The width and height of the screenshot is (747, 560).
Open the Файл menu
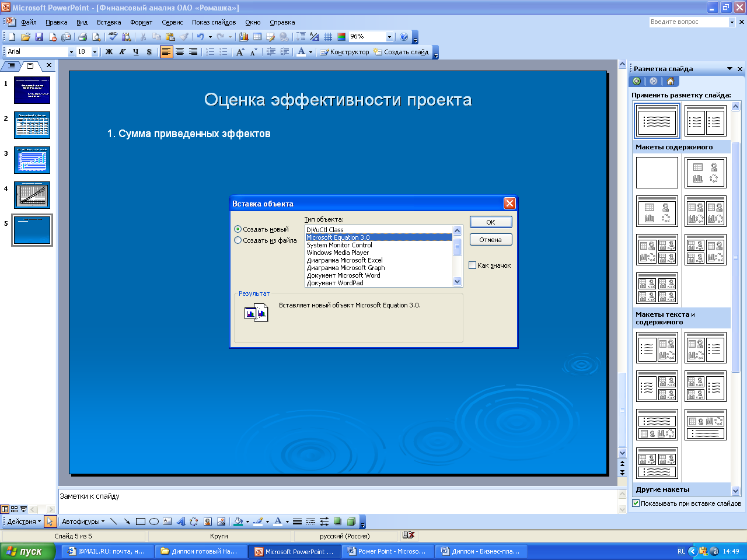pos(29,22)
